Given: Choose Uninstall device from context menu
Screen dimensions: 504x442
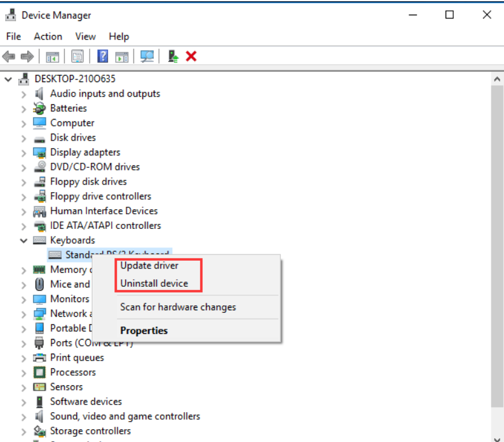Looking at the screenshot, I should (x=154, y=283).
